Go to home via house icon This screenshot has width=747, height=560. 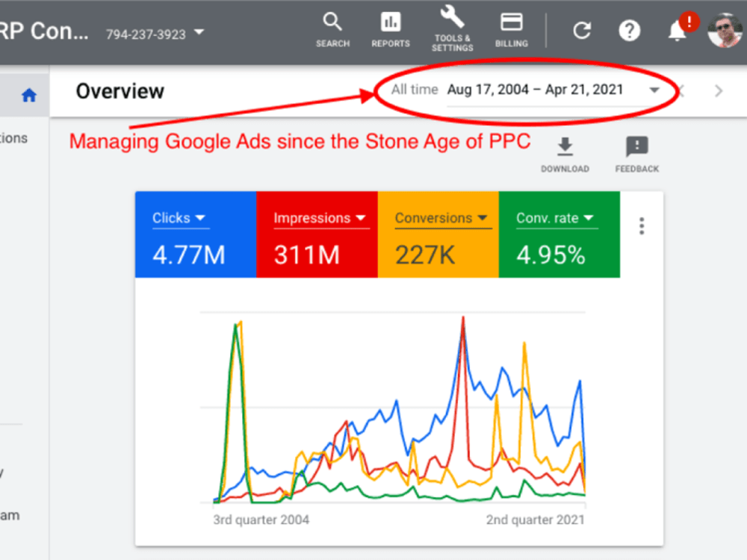[x=29, y=96]
